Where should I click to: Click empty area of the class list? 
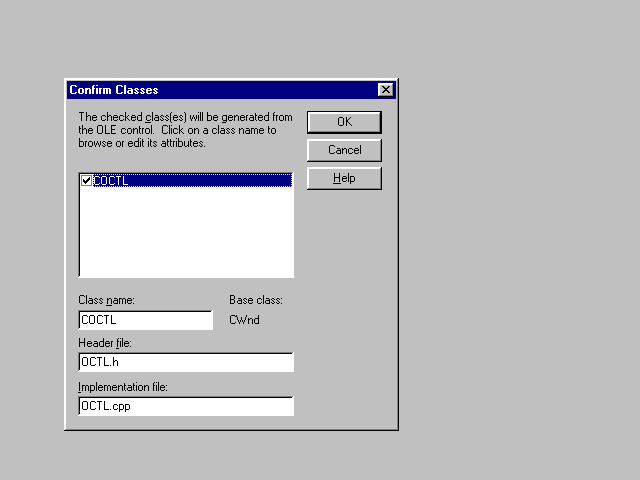click(185, 235)
